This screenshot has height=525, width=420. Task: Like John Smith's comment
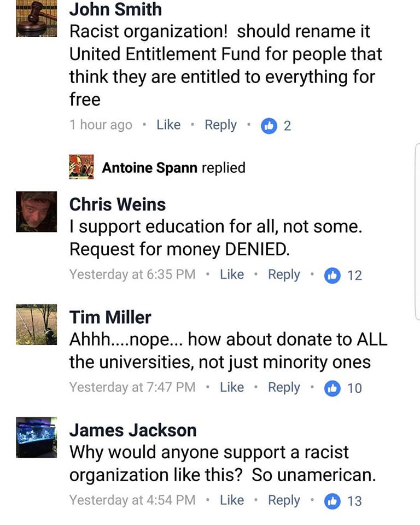click(x=168, y=125)
